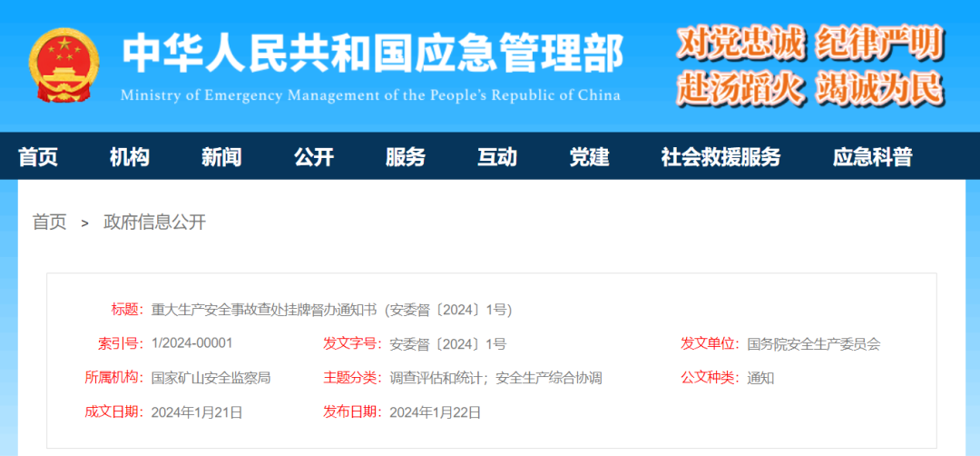Open the 服务 navigation item

tap(406, 157)
